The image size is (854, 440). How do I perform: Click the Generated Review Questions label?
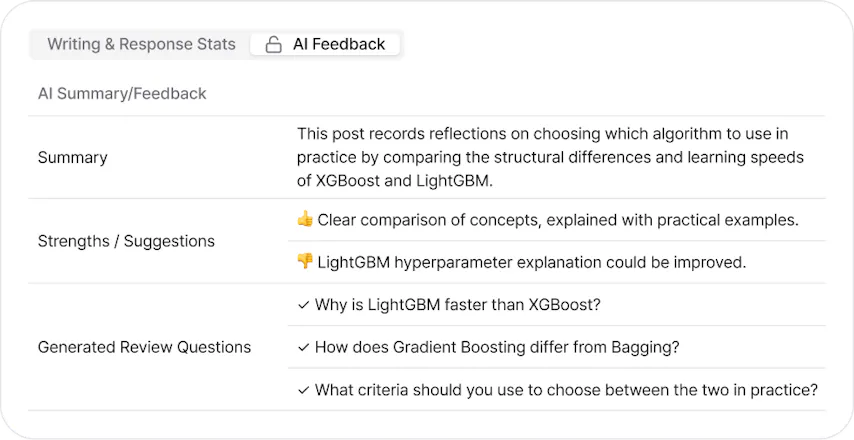coord(144,347)
